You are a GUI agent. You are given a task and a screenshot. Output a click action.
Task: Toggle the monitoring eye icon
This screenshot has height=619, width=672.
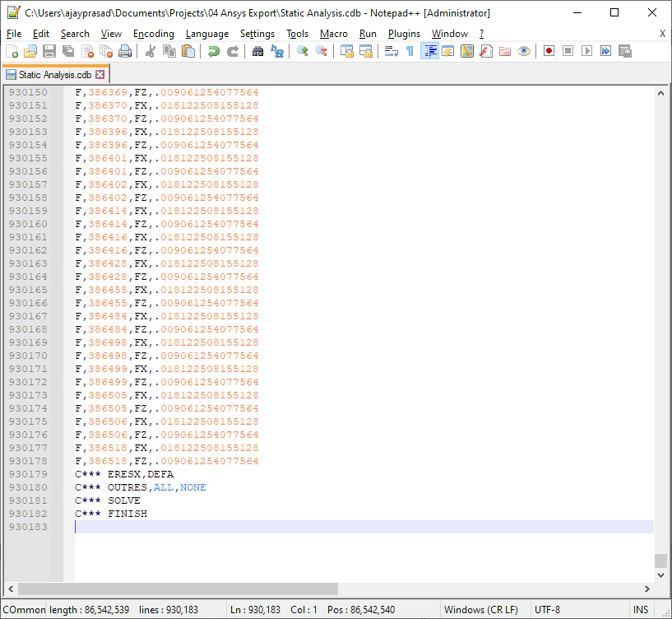[524, 51]
